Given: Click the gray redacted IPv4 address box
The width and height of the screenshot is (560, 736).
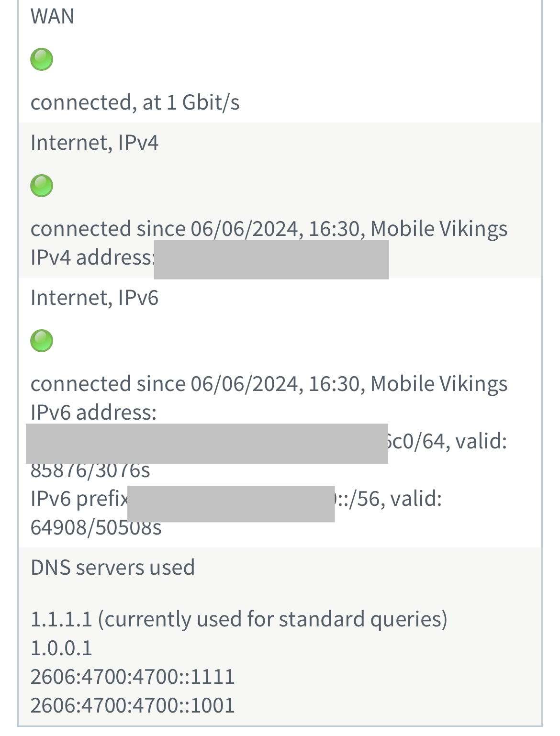Looking at the screenshot, I should (x=271, y=260).
